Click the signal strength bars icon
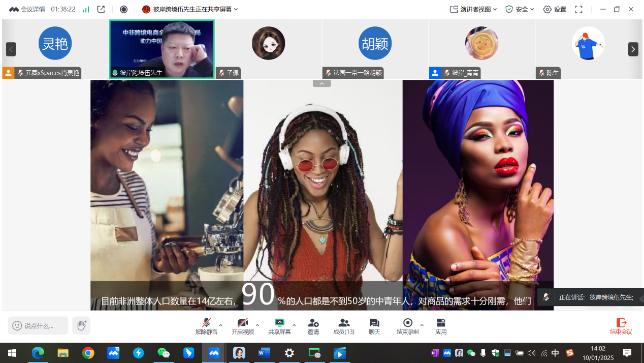The width and height of the screenshot is (644, 363). coord(86,9)
